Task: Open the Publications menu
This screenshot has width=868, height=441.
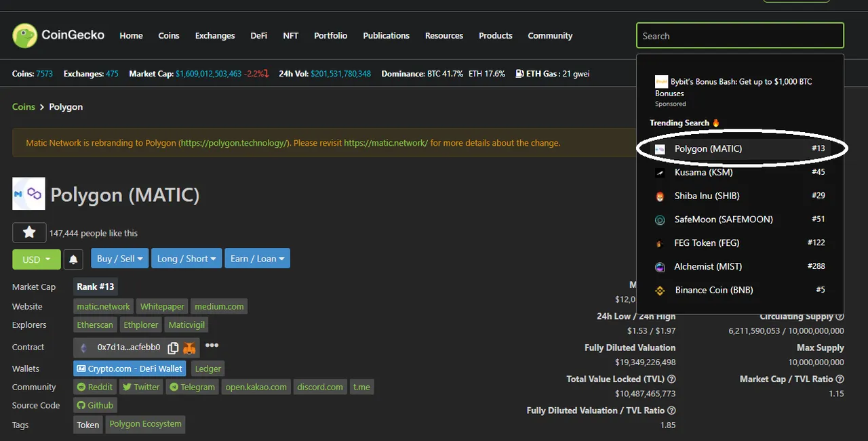Action: [386, 35]
